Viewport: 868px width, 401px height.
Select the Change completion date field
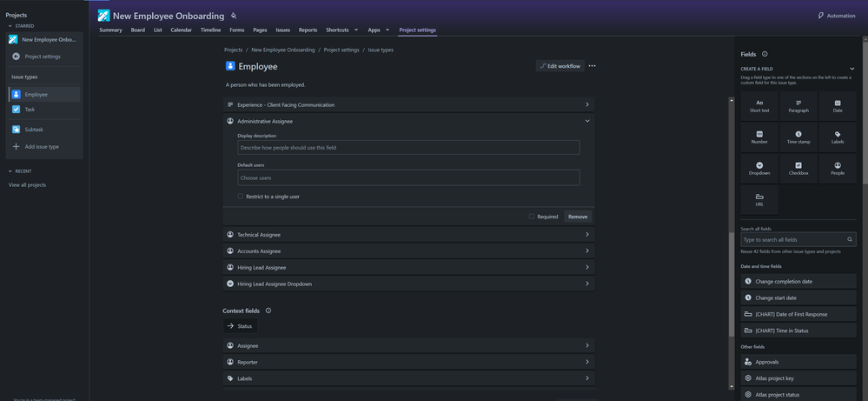(x=798, y=281)
